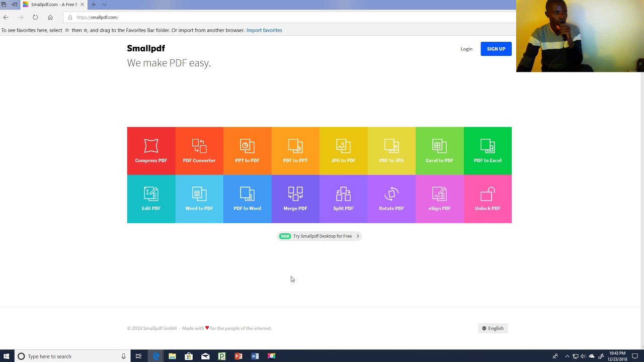Open the Windows Start menu

(x=7, y=356)
